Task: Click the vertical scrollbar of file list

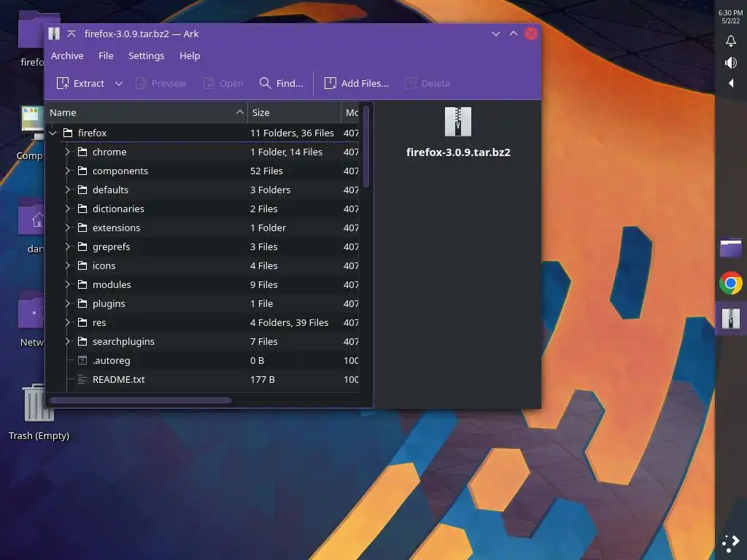Action: pyautogui.click(x=366, y=147)
